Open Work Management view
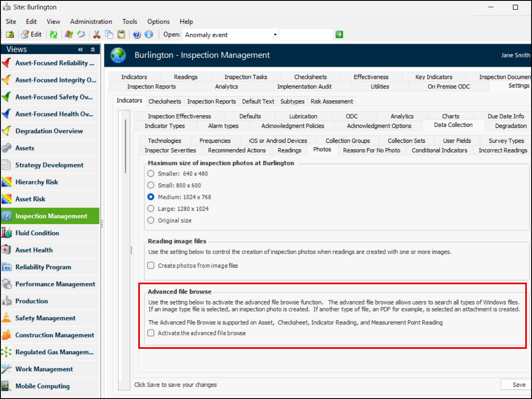This screenshot has width=532, height=399. point(50,369)
